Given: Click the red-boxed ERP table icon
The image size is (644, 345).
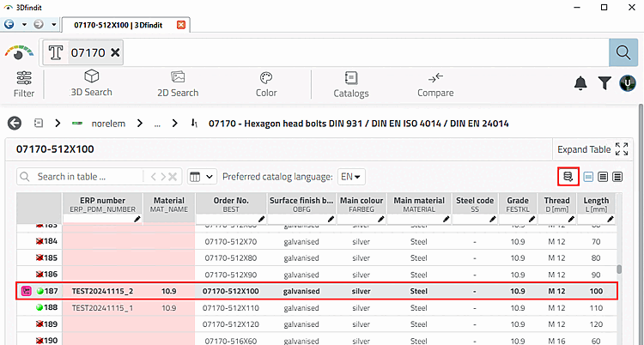Looking at the screenshot, I should [x=568, y=177].
